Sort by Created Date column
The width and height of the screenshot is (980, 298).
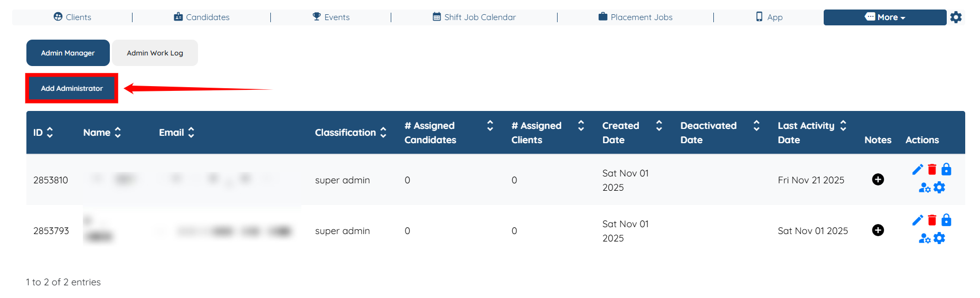click(659, 126)
